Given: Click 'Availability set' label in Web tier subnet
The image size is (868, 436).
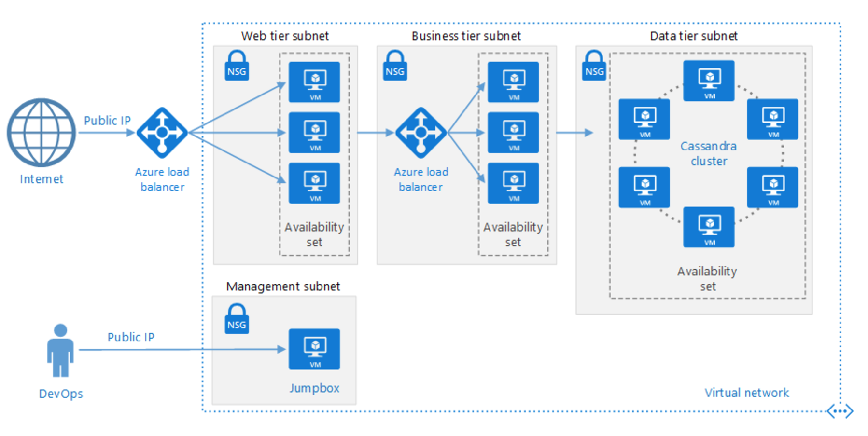Looking at the screenshot, I should [x=314, y=234].
